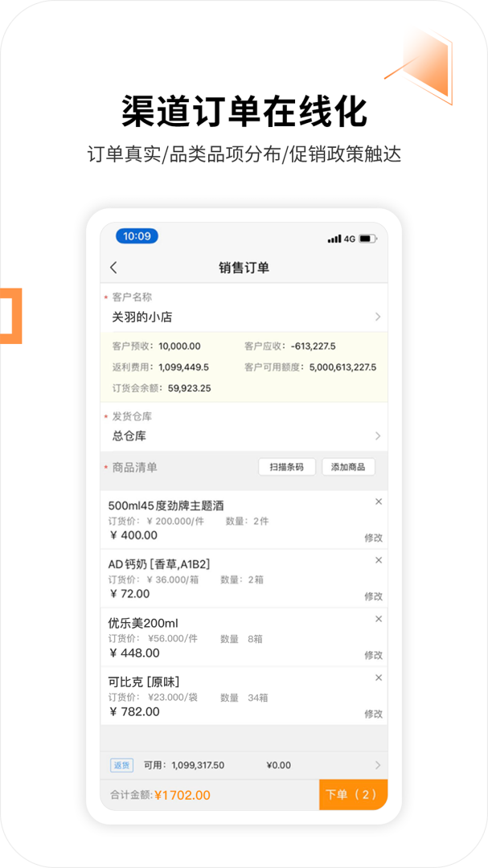Tap the signal strength icon
Screen dimensions: 488x868
334,239
